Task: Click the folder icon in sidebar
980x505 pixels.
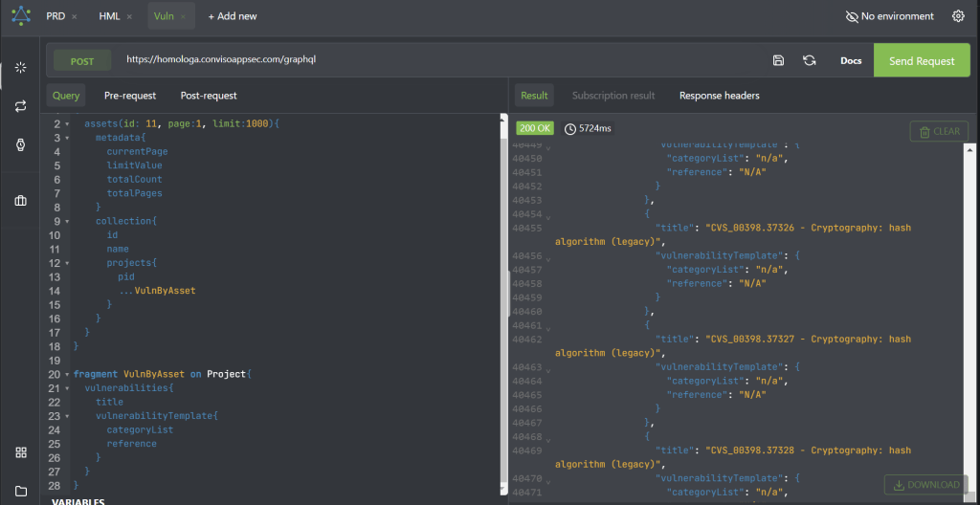Action: [x=21, y=491]
